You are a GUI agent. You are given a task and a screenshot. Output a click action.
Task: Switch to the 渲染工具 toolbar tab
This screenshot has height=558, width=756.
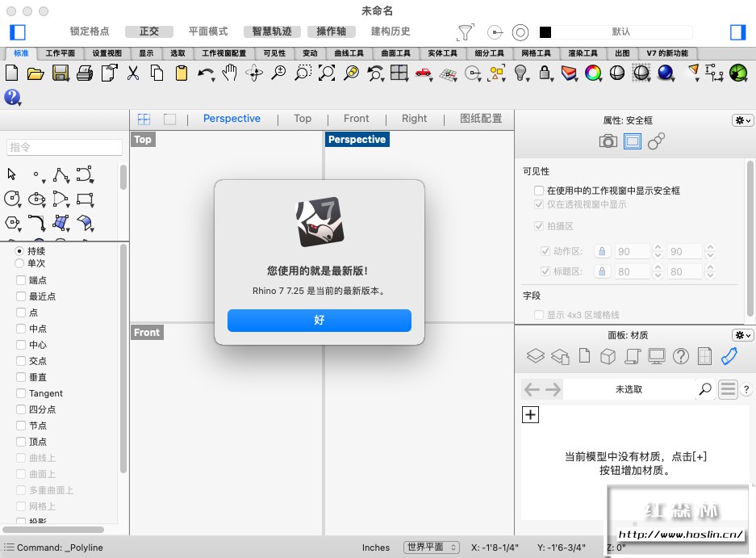tap(583, 53)
